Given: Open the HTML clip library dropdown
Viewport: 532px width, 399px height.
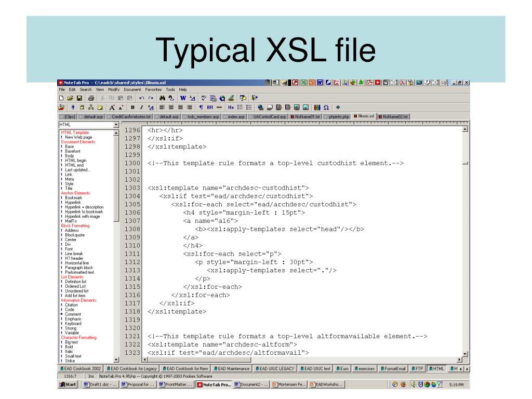Looking at the screenshot, I should coord(116,125).
